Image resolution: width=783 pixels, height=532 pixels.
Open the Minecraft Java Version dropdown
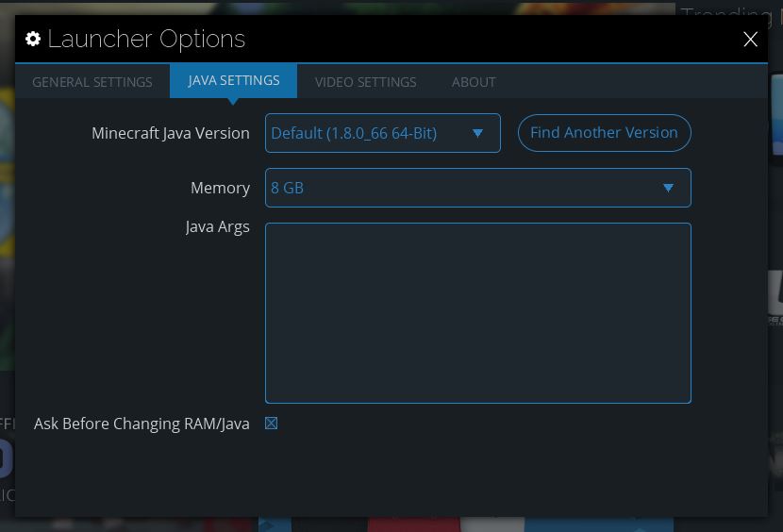[382, 133]
